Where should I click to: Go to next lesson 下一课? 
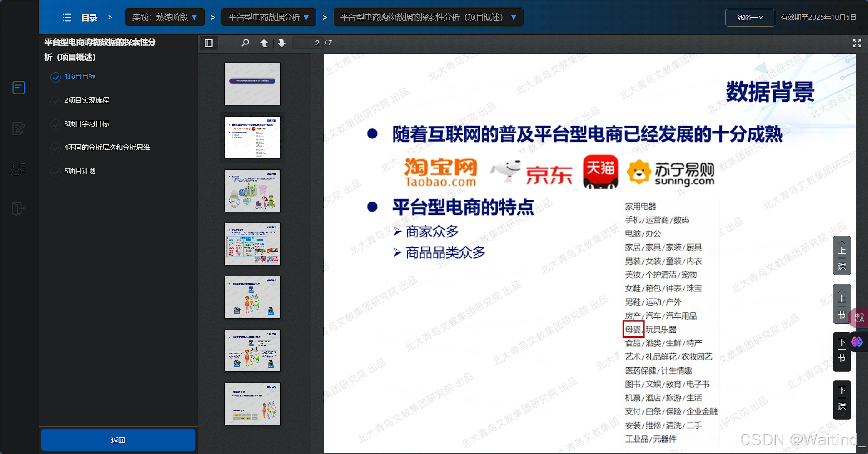pos(842,400)
